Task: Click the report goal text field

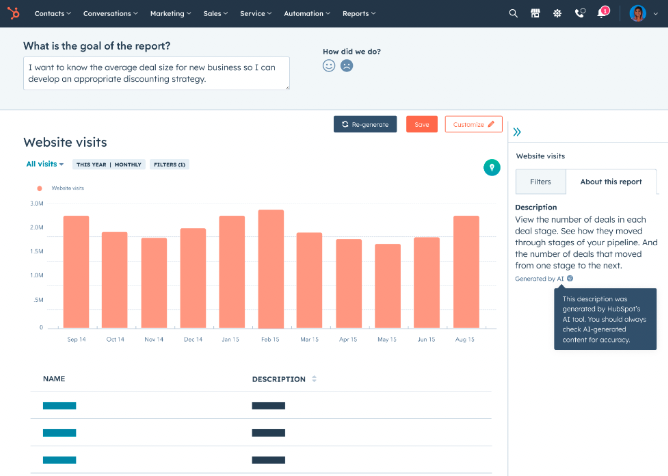Action: pyautogui.click(x=156, y=73)
